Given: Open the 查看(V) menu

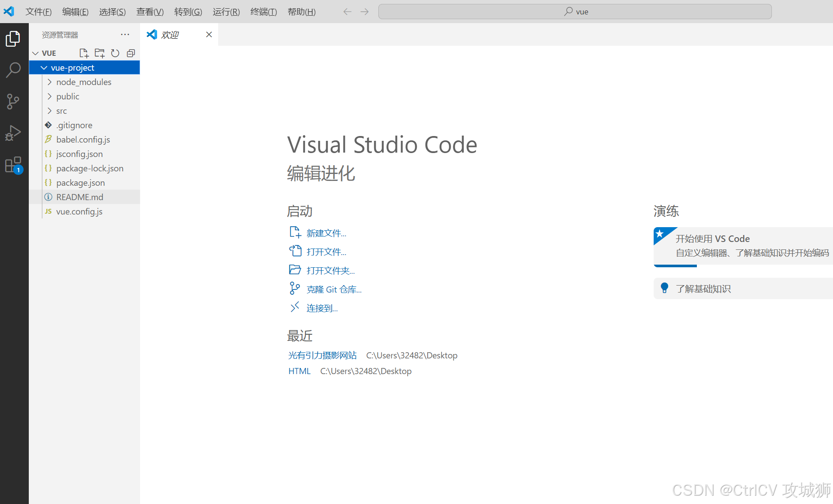Looking at the screenshot, I should (x=150, y=12).
